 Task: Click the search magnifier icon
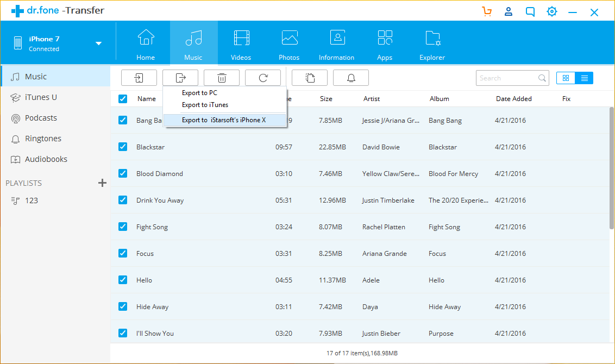[x=542, y=78]
